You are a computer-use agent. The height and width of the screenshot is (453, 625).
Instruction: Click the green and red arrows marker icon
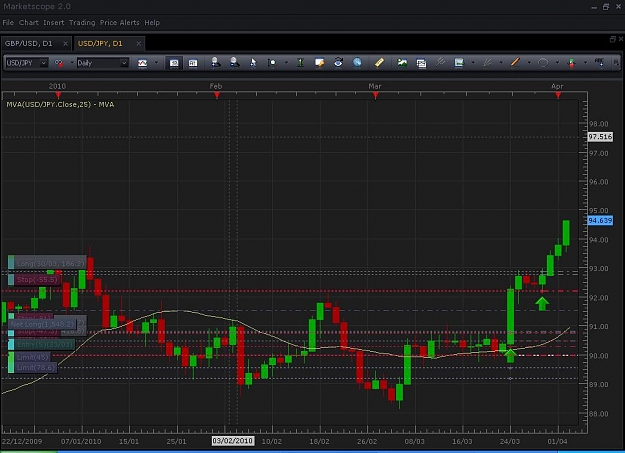[x=572, y=63]
